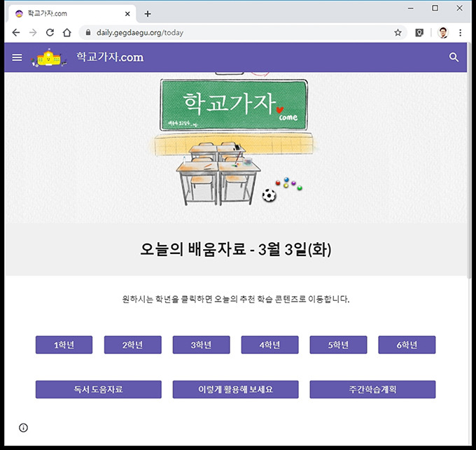Click the info icon at page bottom
This screenshot has width=476, height=450.
coord(23,428)
